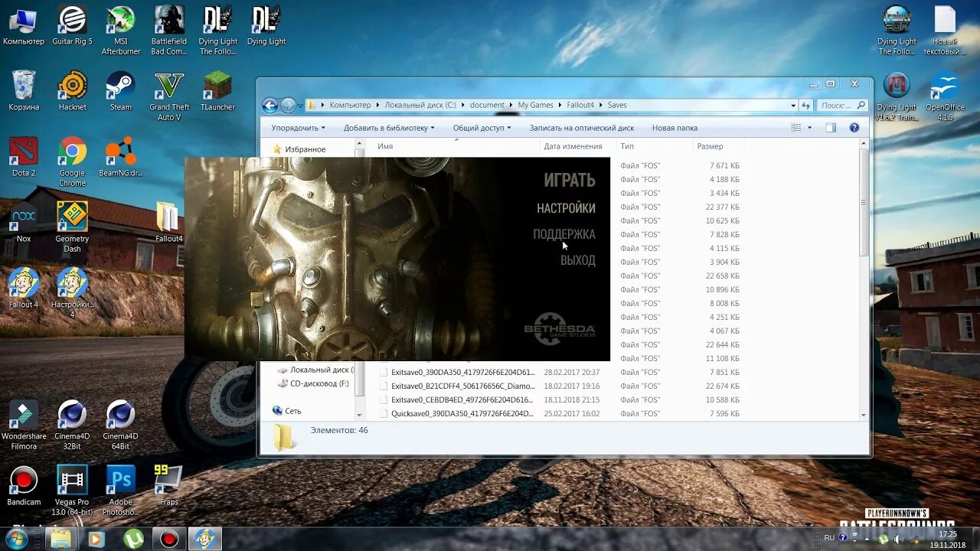Click the Fallout4 breadcrumb in address bar
The height and width of the screenshot is (551, 980).
pos(581,106)
